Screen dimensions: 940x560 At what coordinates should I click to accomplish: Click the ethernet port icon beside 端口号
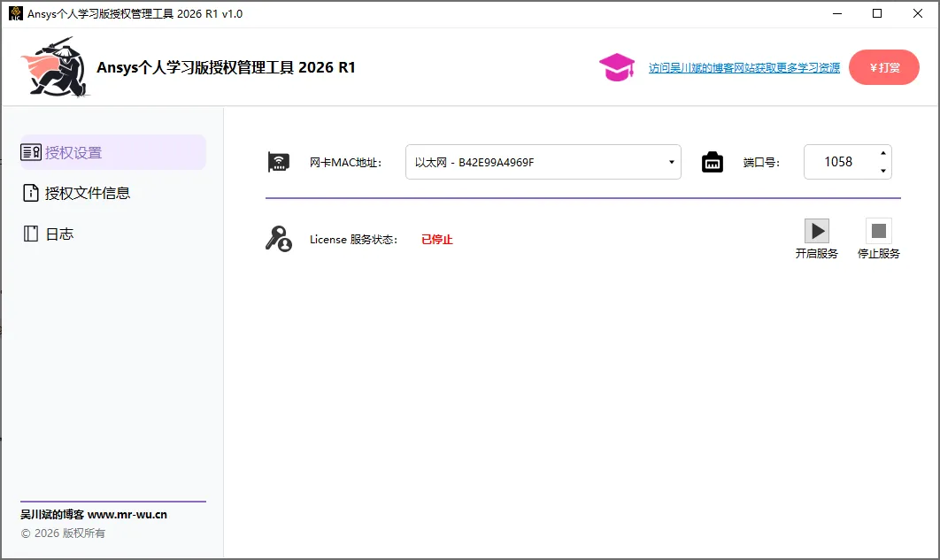713,162
